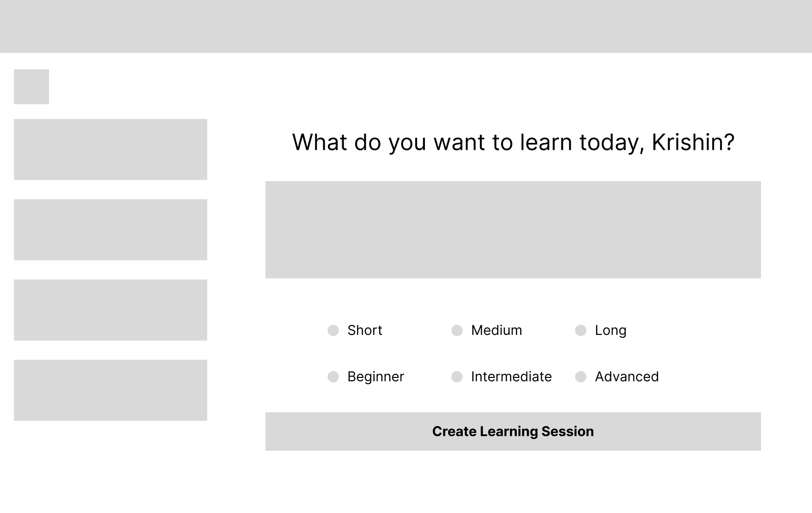Image resolution: width=812 pixels, height=513 pixels.
Task: Click the 'Beginner' text label
Action: pyautogui.click(x=375, y=377)
